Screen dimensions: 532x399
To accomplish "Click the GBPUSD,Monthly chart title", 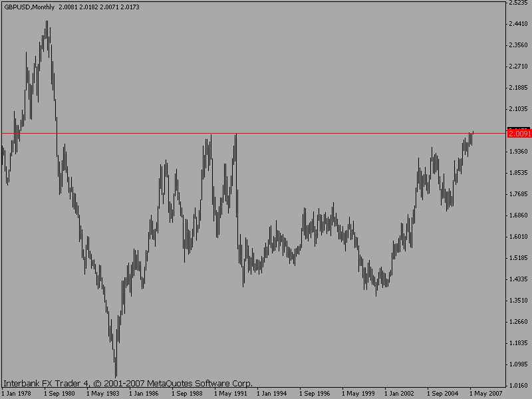I will [x=29, y=7].
